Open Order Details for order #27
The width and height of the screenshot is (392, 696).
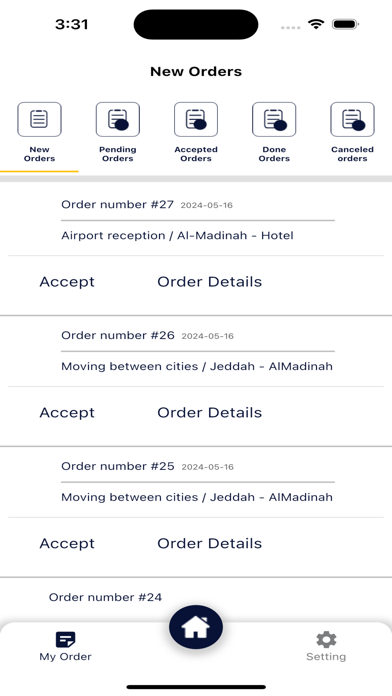click(x=210, y=282)
